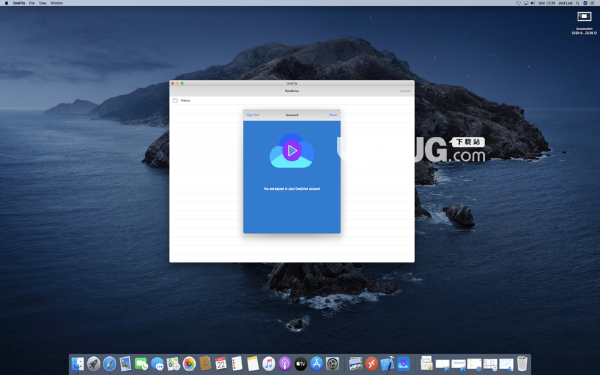This screenshot has height=375, width=600.
Task: Click the green zoom button of the app window
Action: (182, 83)
